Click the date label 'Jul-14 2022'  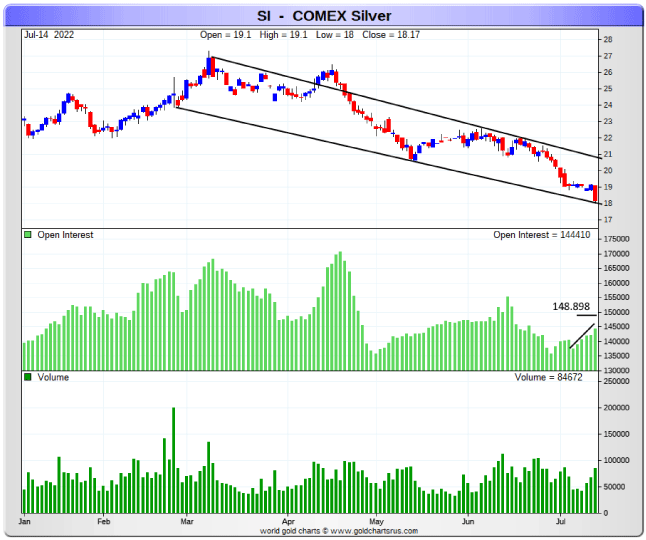pos(49,35)
